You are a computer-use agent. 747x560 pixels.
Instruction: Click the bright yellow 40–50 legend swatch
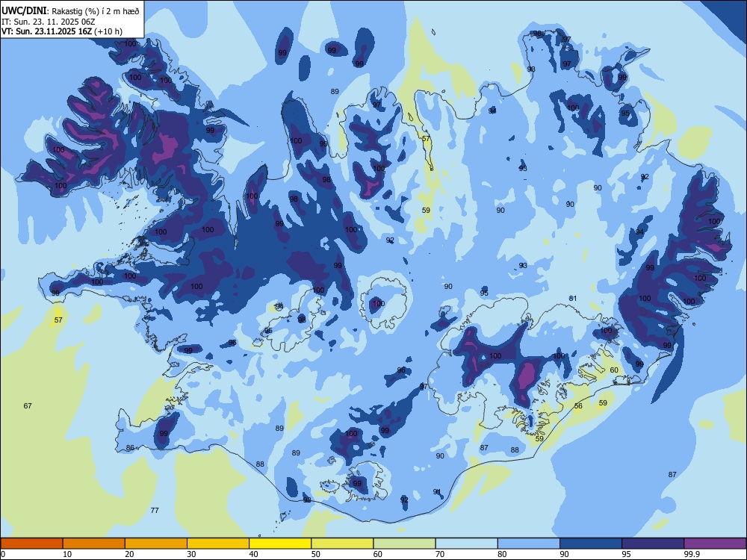(x=280, y=544)
